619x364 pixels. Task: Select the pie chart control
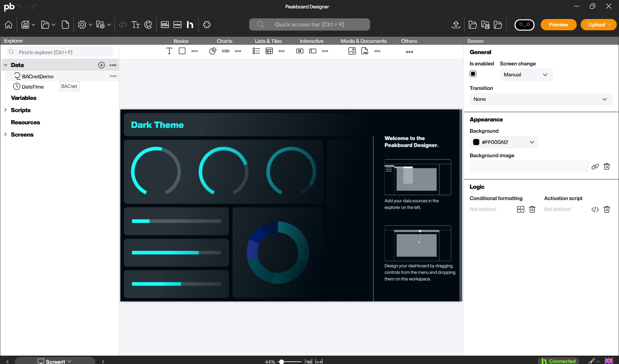pos(212,51)
